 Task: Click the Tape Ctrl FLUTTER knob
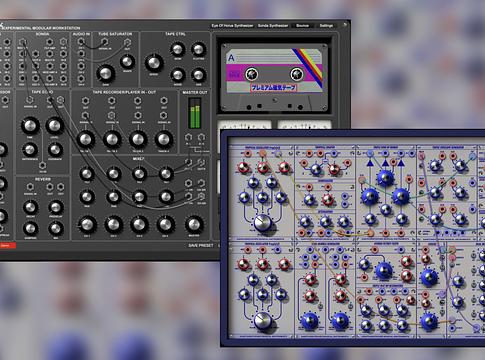coord(199,50)
